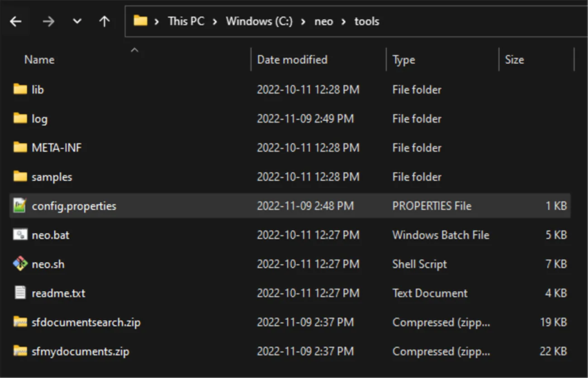Viewport: 588px width, 378px height.
Task: Click the tools breadcrumb segment
Action: 367,21
